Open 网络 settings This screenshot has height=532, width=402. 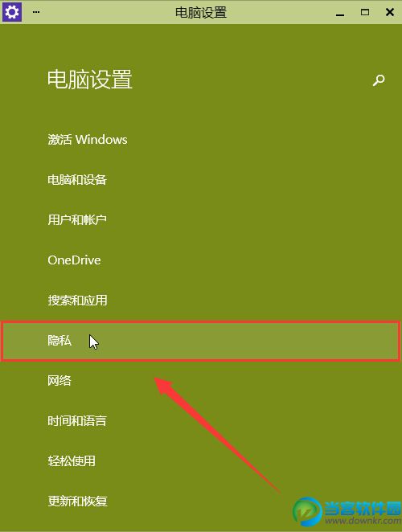tap(59, 381)
